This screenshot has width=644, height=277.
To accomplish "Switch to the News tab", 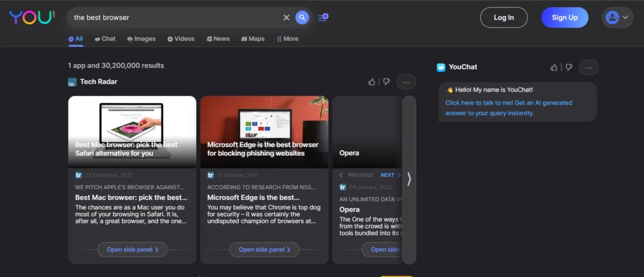I will pos(218,39).
